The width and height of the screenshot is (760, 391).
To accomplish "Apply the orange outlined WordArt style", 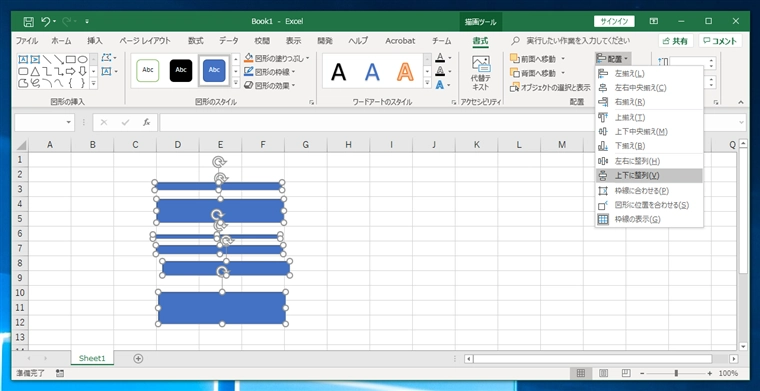I will [x=405, y=72].
